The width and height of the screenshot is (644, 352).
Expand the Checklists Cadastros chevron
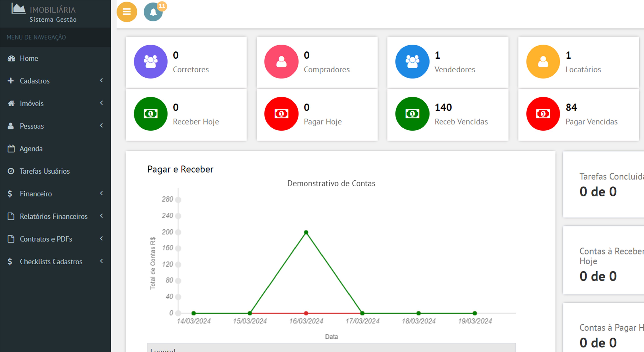pos(101,261)
